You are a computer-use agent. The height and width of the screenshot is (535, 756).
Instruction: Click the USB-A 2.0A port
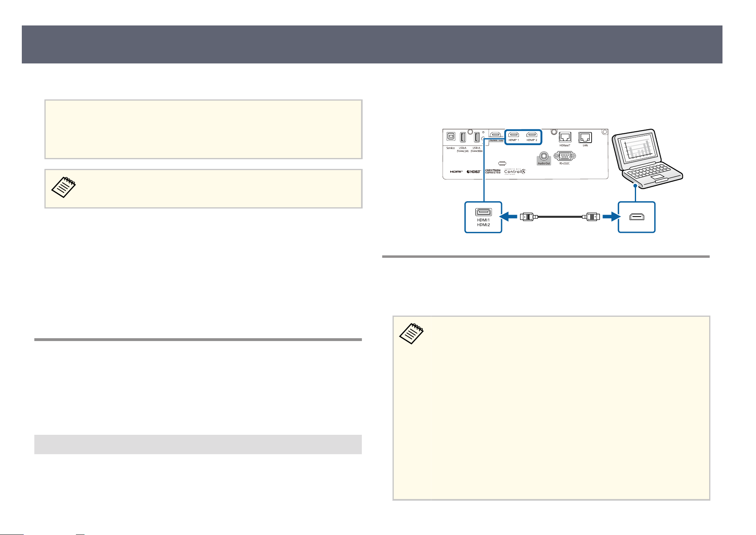[463, 137]
